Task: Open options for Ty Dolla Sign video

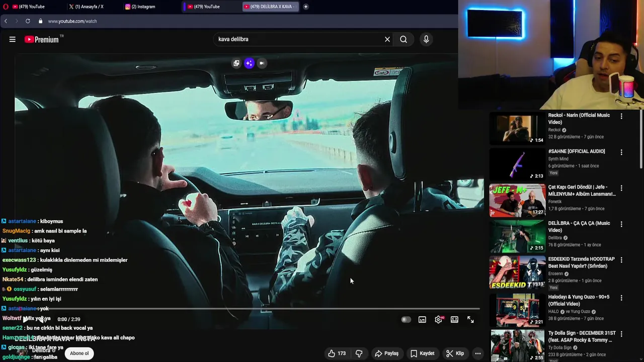Action: coord(621,334)
